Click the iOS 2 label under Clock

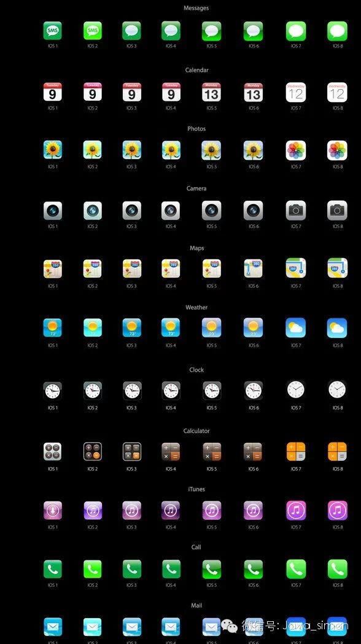pyautogui.click(x=92, y=408)
